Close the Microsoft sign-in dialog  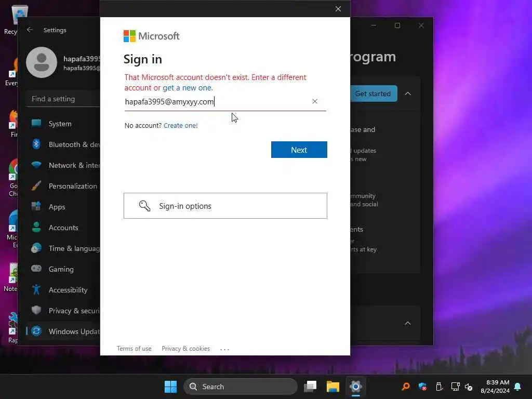338,9
